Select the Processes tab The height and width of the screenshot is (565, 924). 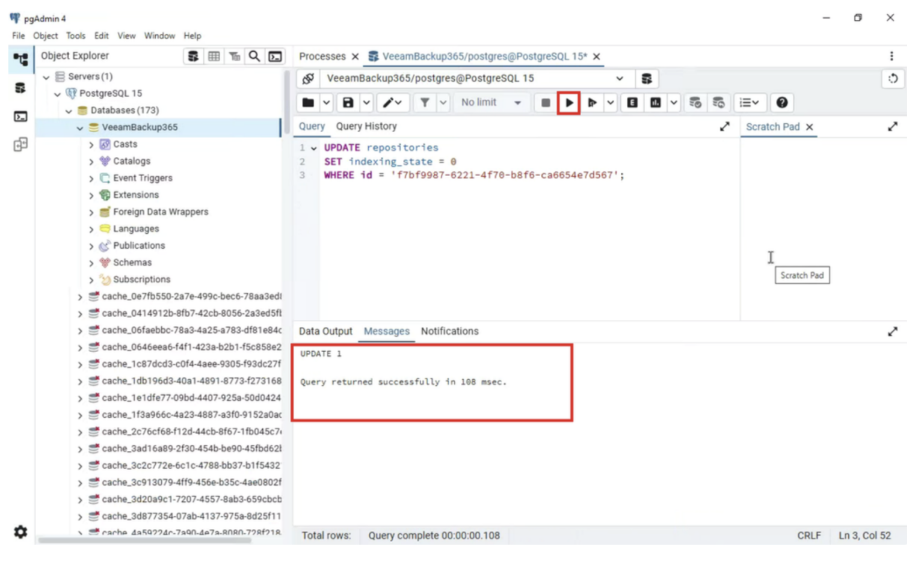tap(322, 56)
